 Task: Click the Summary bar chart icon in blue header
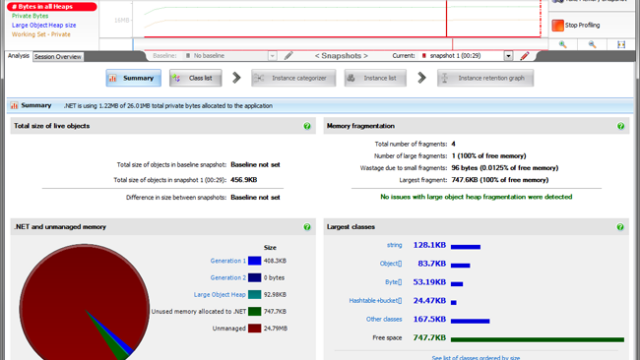(x=14, y=106)
